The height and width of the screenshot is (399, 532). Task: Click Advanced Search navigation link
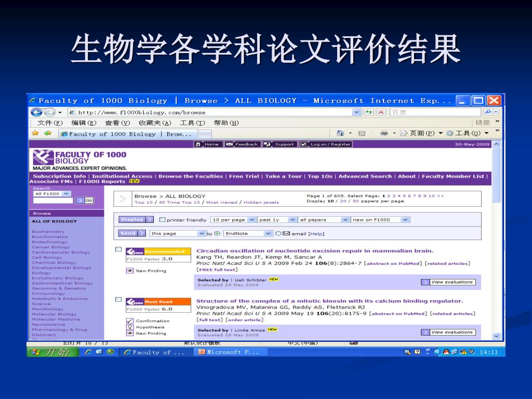tap(365, 177)
